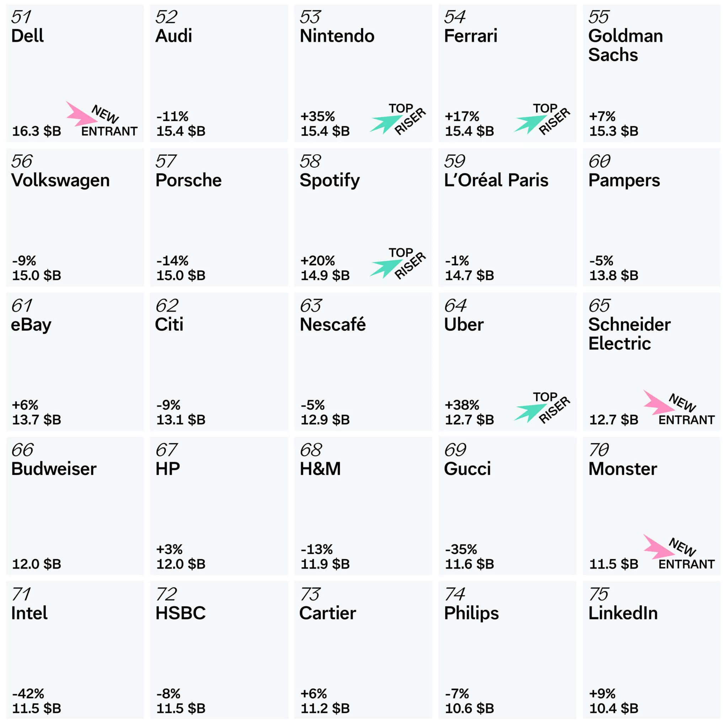Image resolution: width=728 pixels, height=728 pixels.
Task: Click LinkedIn's 10.4 $B brand value
Action: click(x=614, y=708)
